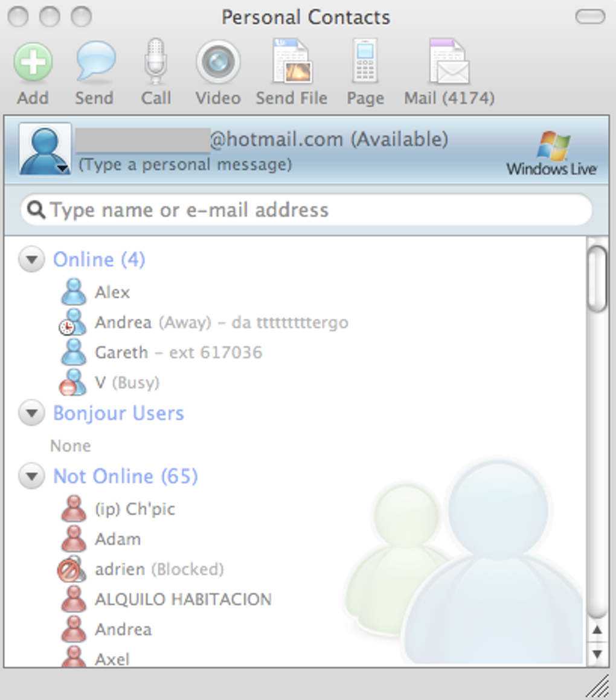Select offline contact Axel
616x700 pixels.
(x=112, y=659)
